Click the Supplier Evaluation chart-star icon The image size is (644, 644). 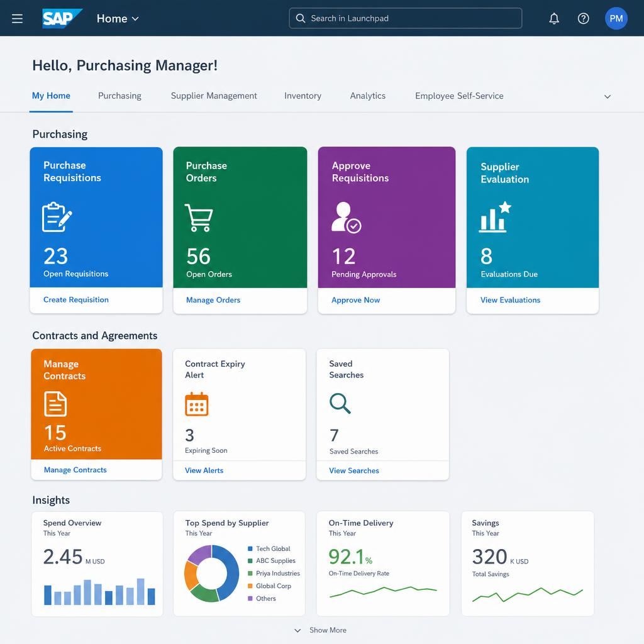click(x=495, y=217)
